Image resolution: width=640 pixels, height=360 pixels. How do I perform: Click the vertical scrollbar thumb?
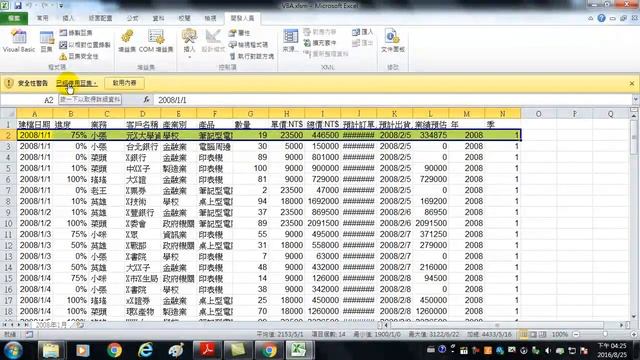tap(634, 137)
